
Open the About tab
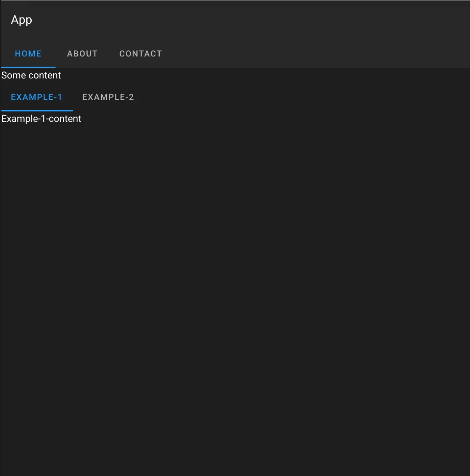point(82,54)
